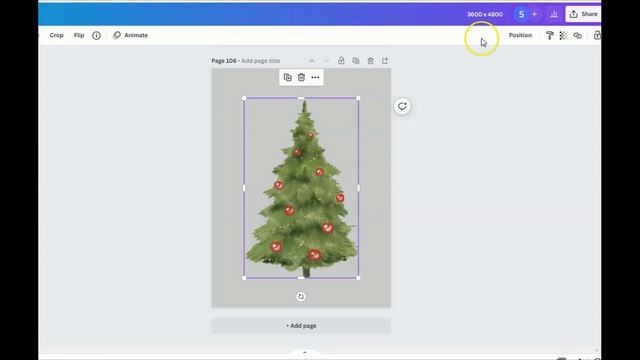Toggle the element lock icon in the toolbar
This screenshot has width=640, height=360.
click(597, 36)
